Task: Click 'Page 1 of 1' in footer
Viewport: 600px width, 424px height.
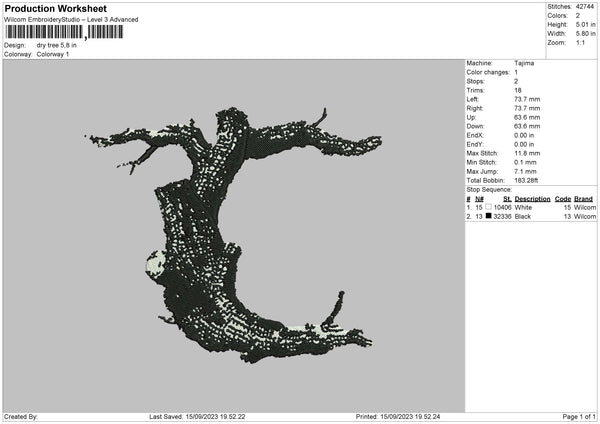Action: tap(579, 416)
